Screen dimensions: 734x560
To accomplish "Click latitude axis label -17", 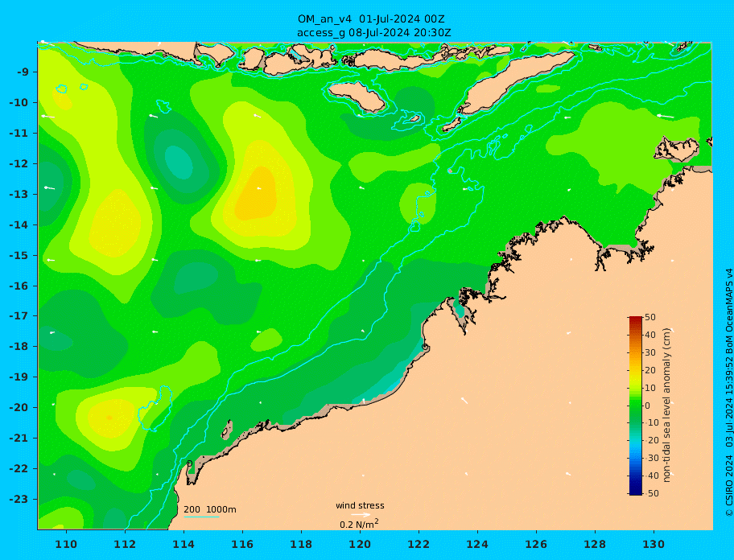I will 19,316.
